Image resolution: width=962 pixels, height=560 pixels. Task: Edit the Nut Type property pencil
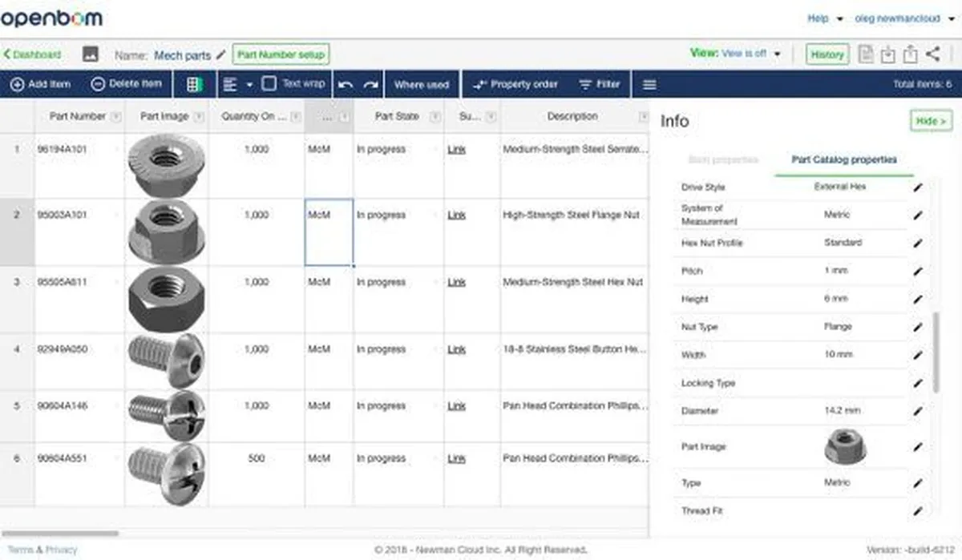coord(918,327)
